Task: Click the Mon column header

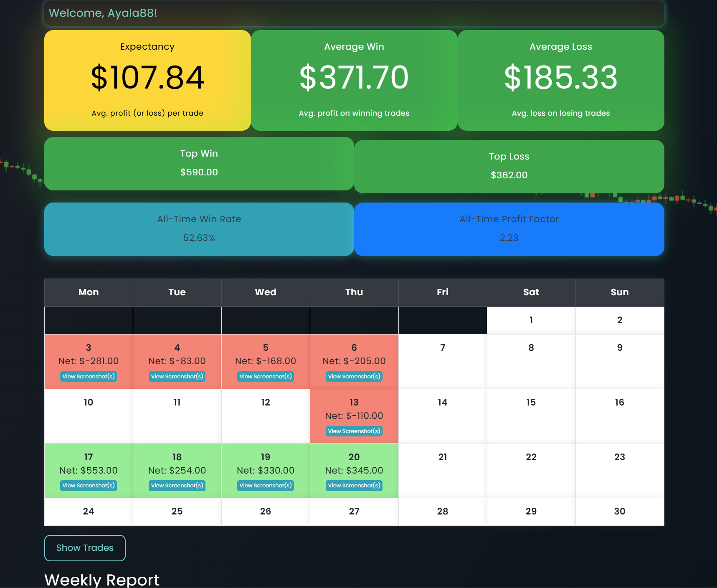Action: pos(88,292)
